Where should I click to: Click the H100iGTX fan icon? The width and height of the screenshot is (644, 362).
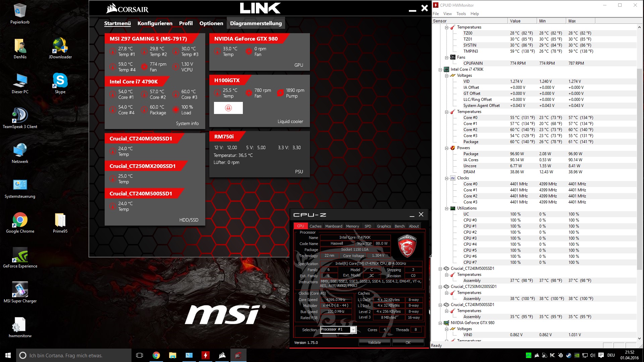pos(249,93)
